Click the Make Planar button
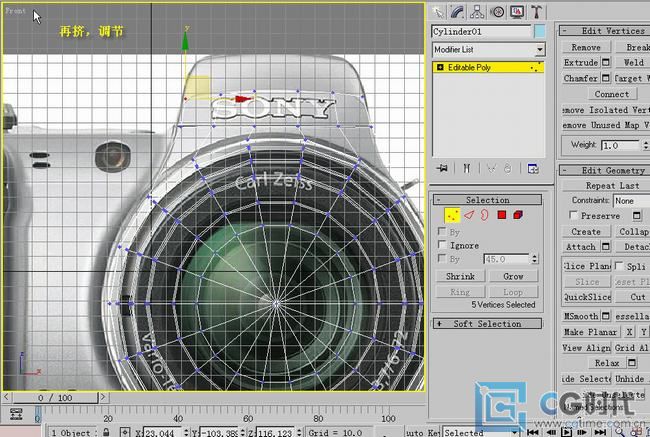The width and height of the screenshot is (650, 437). [x=590, y=332]
